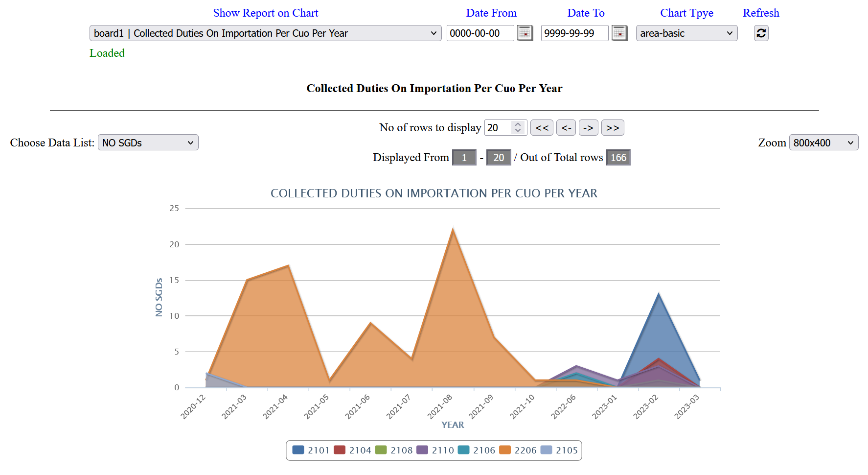Click the Date To input field
868x475 pixels.
click(574, 33)
